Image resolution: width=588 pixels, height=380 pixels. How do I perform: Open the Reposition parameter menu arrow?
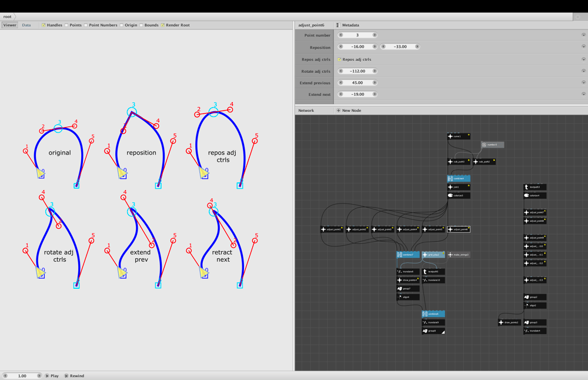click(583, 46)
